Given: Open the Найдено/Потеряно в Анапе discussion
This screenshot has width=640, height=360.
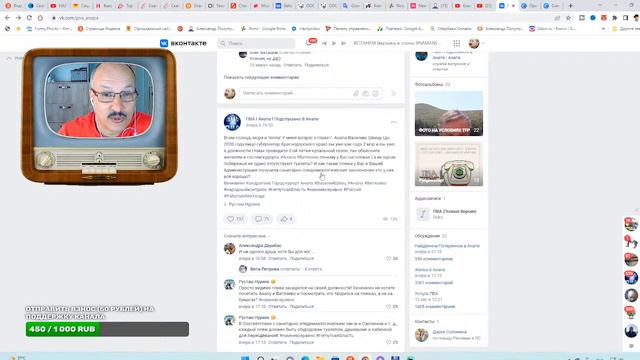Looking at the screenshot, I should tap(447, 246).
